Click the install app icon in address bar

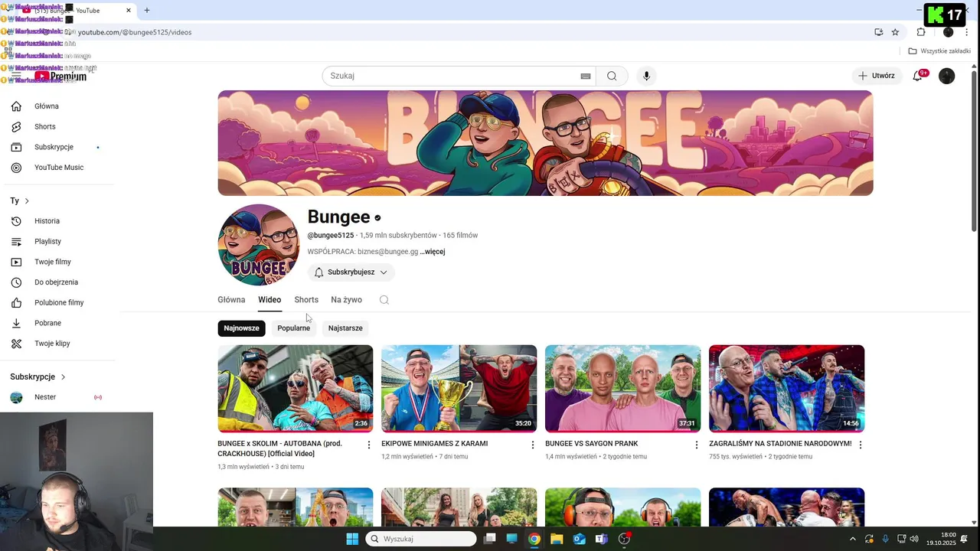(x=879, y=32)
